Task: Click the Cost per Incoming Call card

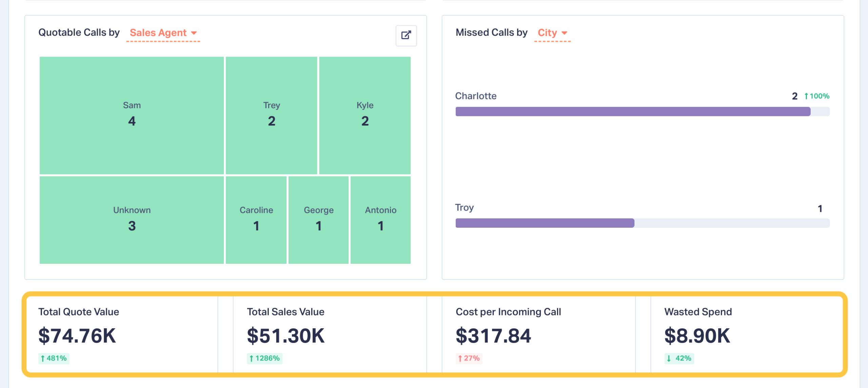Action: tap(538, 334)
